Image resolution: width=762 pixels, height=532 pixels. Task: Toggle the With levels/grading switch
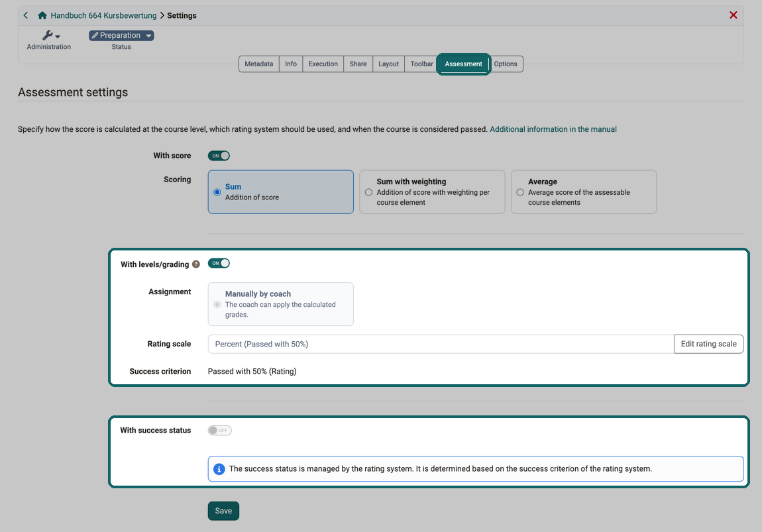(219, 263)
